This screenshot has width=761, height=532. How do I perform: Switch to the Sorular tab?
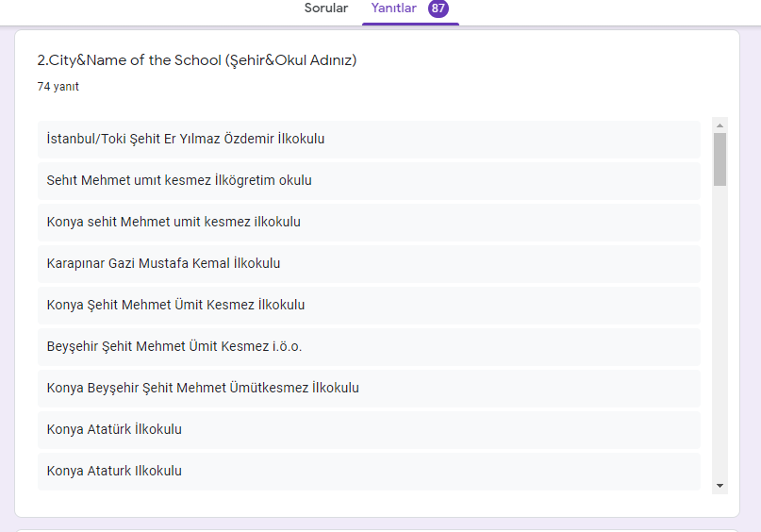click(x=325, y=8)
